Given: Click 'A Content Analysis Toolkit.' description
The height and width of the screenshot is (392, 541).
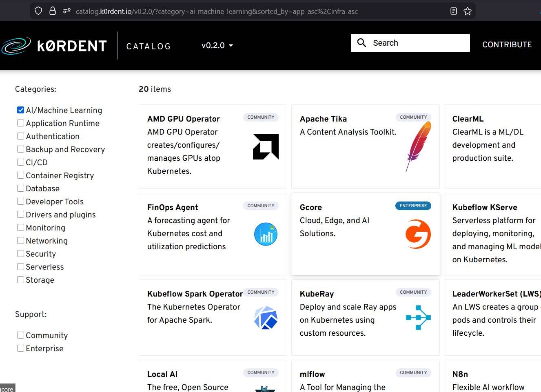Looking at the screenshot, I should click(x=348, y=132).
